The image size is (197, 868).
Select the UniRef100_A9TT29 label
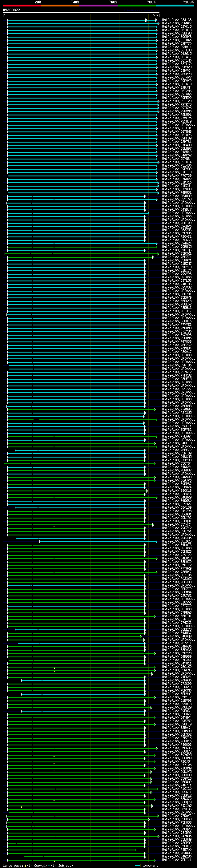(177, 101)
